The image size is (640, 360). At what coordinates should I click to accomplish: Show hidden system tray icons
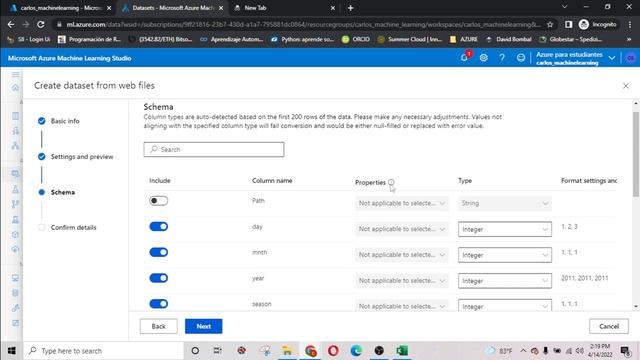pos(523,351)
